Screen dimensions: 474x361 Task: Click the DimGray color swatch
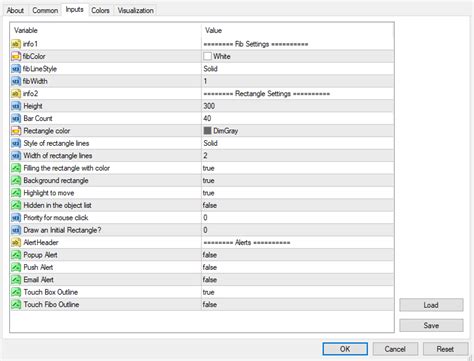point(207,130)
